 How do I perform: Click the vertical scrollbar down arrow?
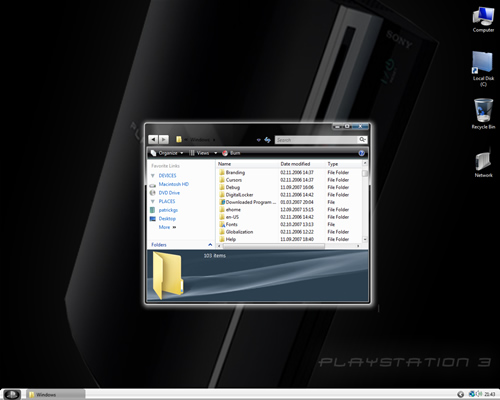click(365, 239)
